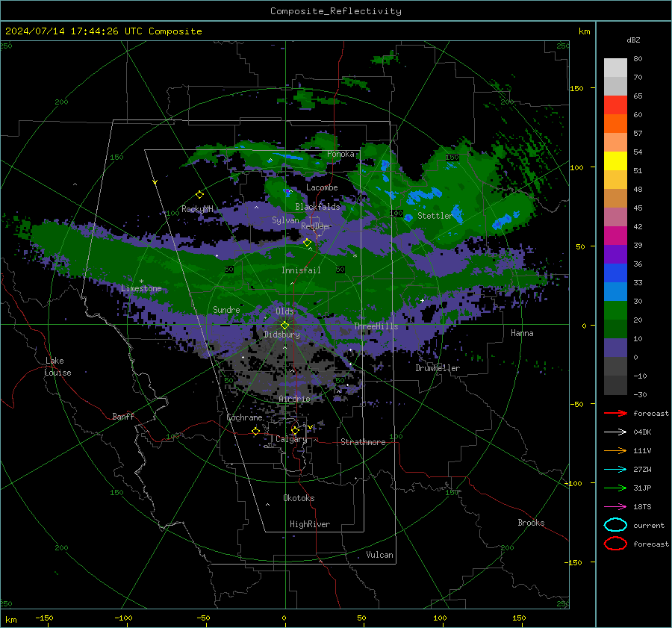Click the Hanna town label
The width and height of the screenshot is (672, 628).
522,333
